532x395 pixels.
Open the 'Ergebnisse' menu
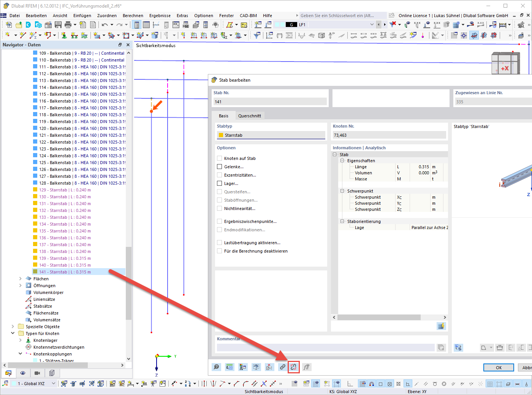coord(160,16)
